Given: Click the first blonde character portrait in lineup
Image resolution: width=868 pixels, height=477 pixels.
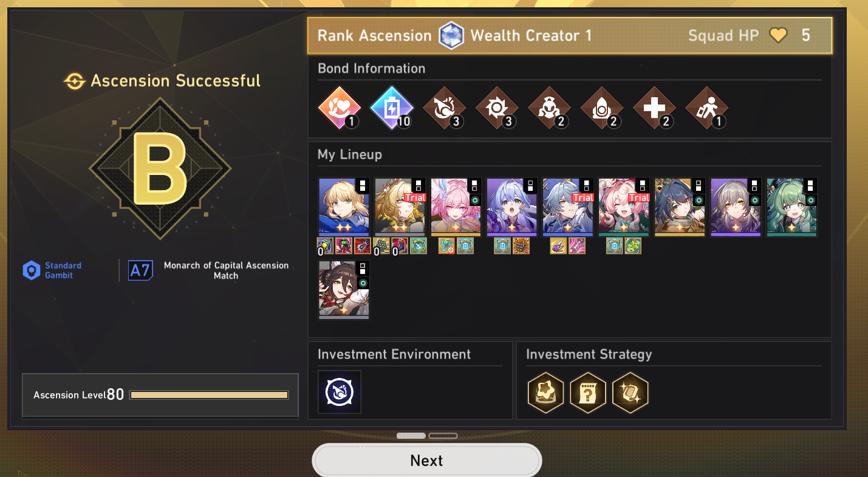Looking at the screenshot, I should (x=344, y=207).
